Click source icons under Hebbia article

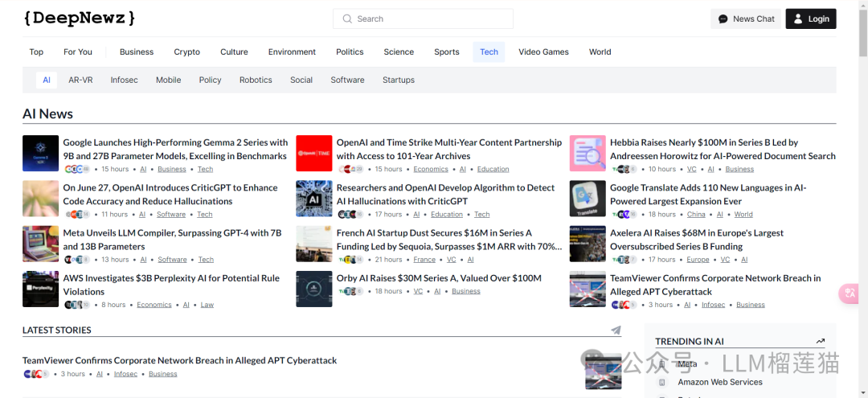[624, 170]
